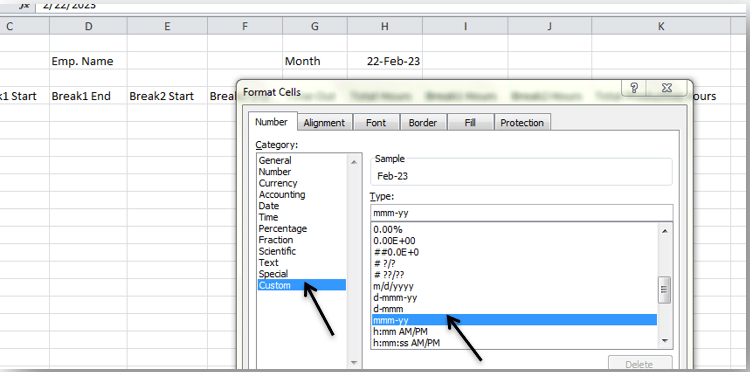
Task: Choose Currency category
Action: click(301, 183)
